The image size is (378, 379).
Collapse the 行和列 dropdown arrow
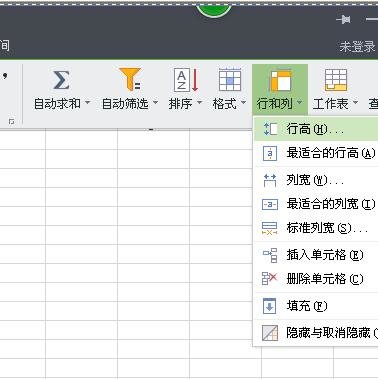(x=299, y=103)
